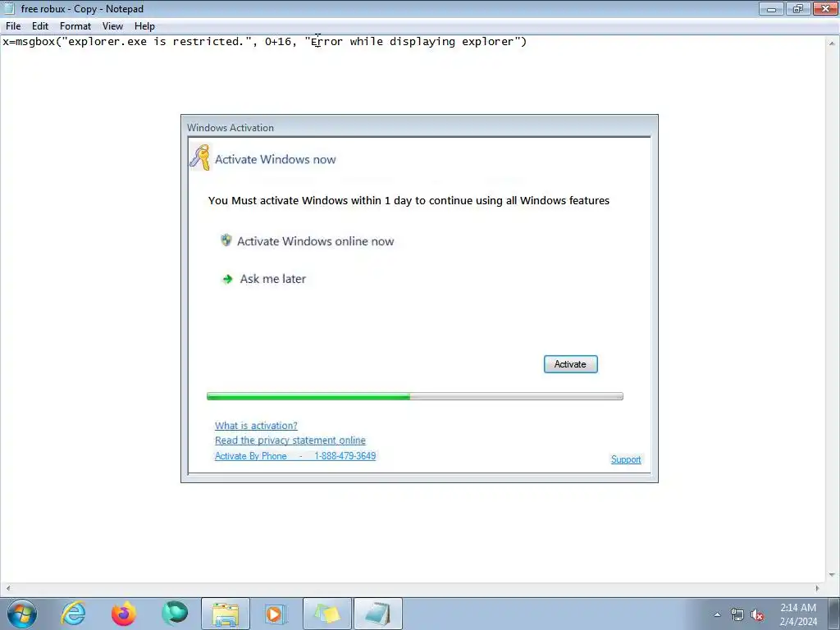The width and height of the screenshot is (840, 630).
Task: Open the Edit menu in Notepad
Action: click(40, 26)
